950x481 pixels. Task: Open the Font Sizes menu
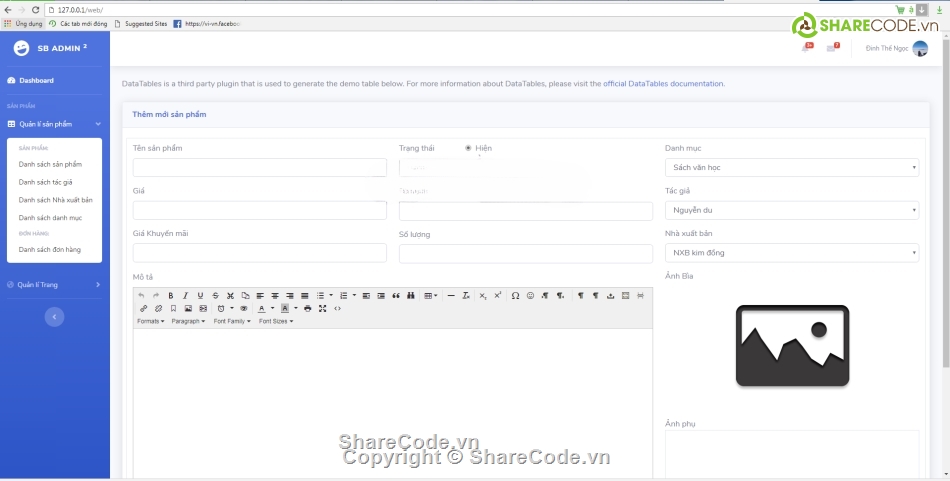(276, 321)
